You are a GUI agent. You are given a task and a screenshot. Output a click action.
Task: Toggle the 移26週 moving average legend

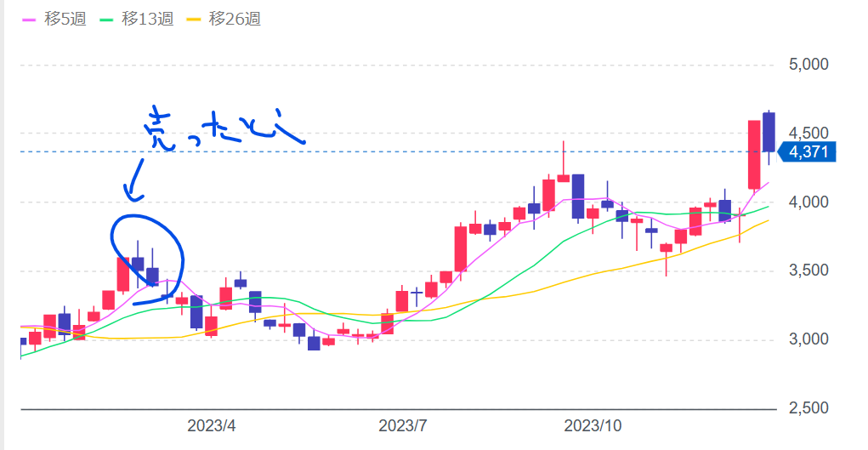click(223, 19)
